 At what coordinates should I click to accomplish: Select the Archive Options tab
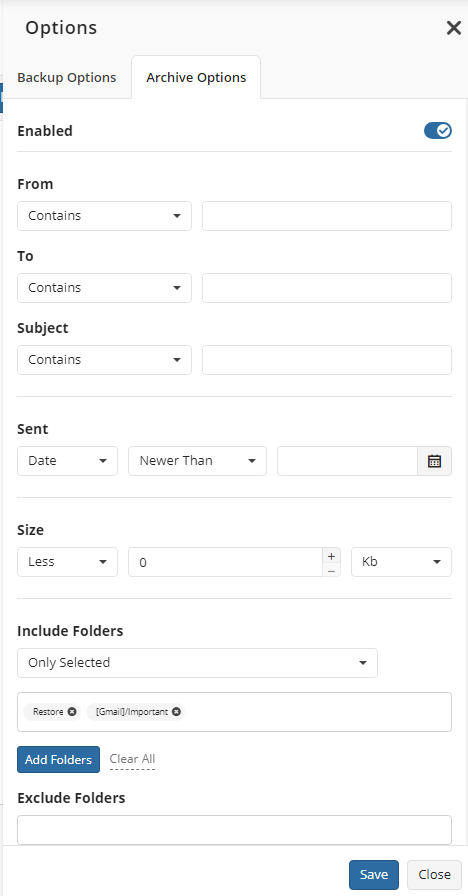(x=196, y=77)
